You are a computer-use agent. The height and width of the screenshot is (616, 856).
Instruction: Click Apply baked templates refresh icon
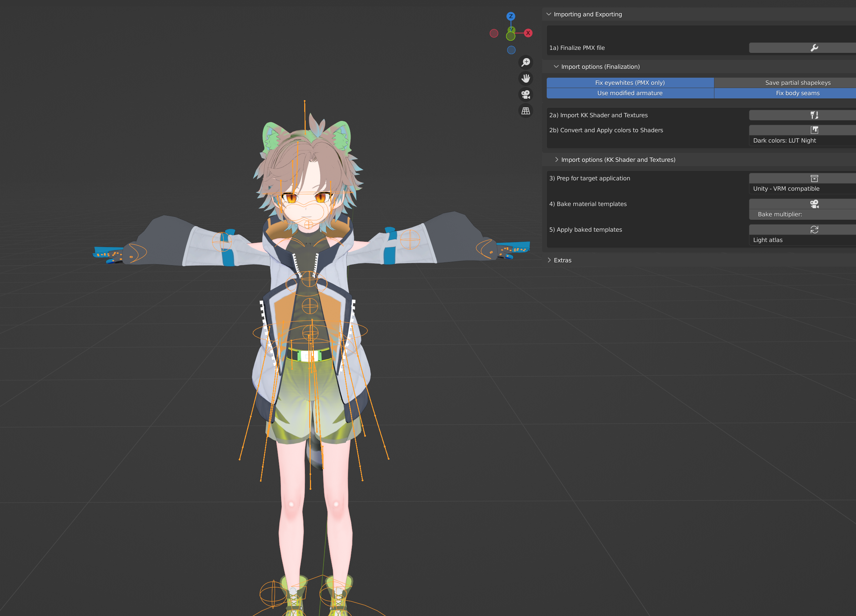click(814, 230)
